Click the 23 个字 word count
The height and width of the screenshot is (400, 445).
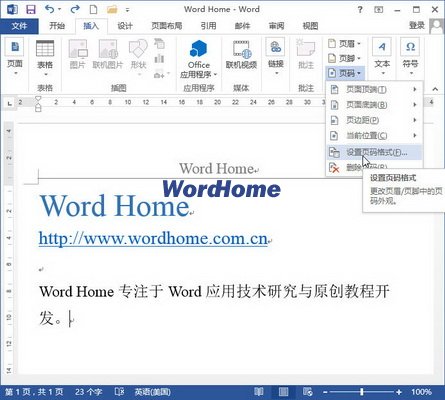click(x=88, y=392)
